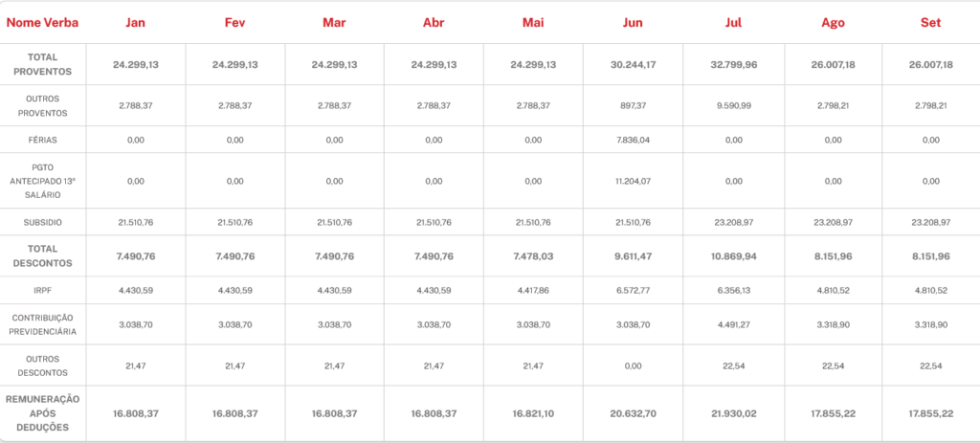980x443 pixels.
Task: Click the CONTRIBUIÇÃO PREVIDENCIÁRIA row label
Action: tap(43, 324)
